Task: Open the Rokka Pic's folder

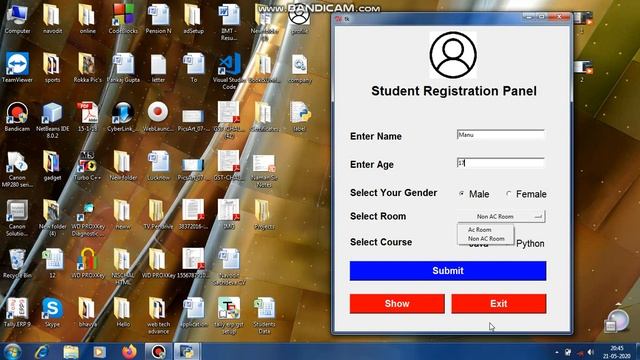Action: pyautogui.click(x=87, y=67)
